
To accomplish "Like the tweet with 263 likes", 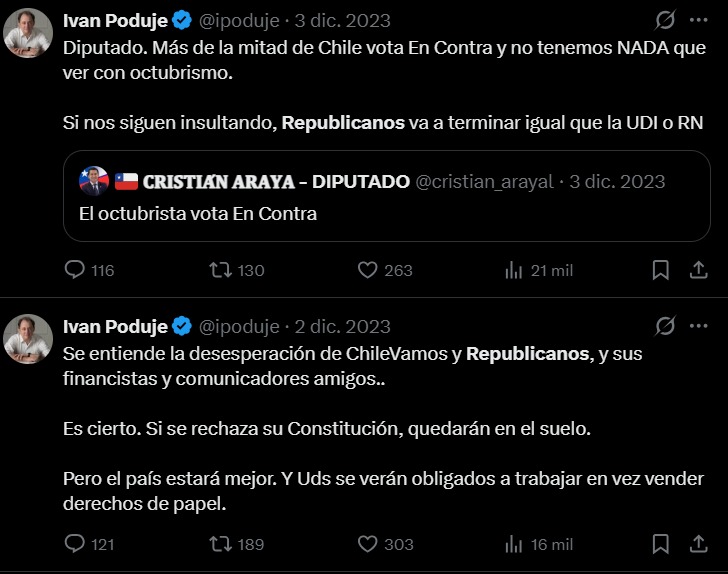I will click(x=368, y=270).
